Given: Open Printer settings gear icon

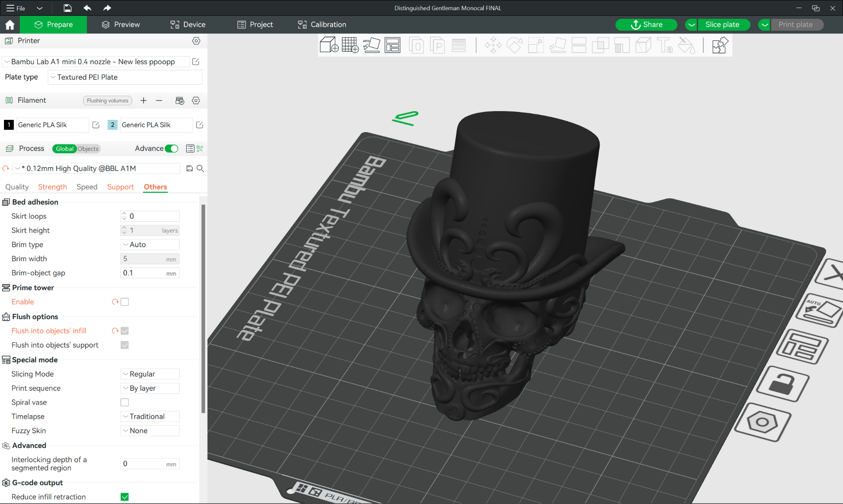Looking at the screenshot, I should [x=196, y=41].
